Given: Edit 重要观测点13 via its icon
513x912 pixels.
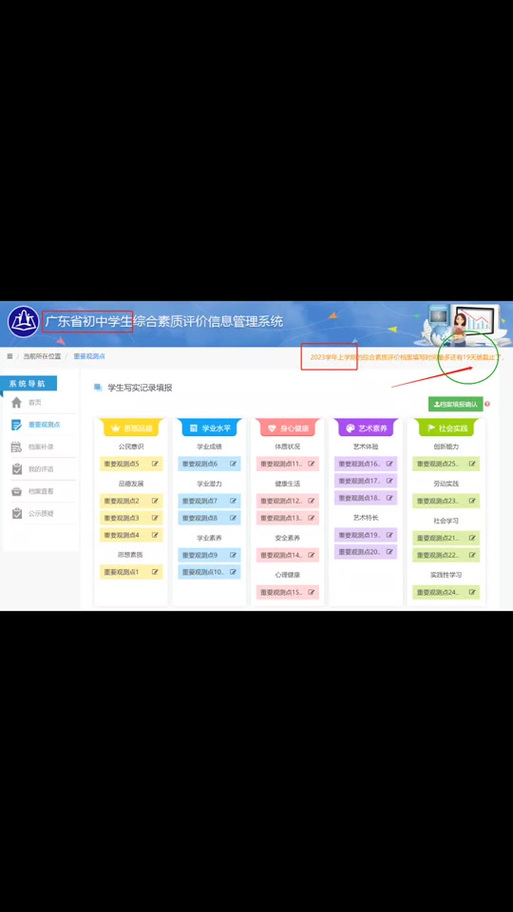Looking at the screenshot, I should point(311,518).
